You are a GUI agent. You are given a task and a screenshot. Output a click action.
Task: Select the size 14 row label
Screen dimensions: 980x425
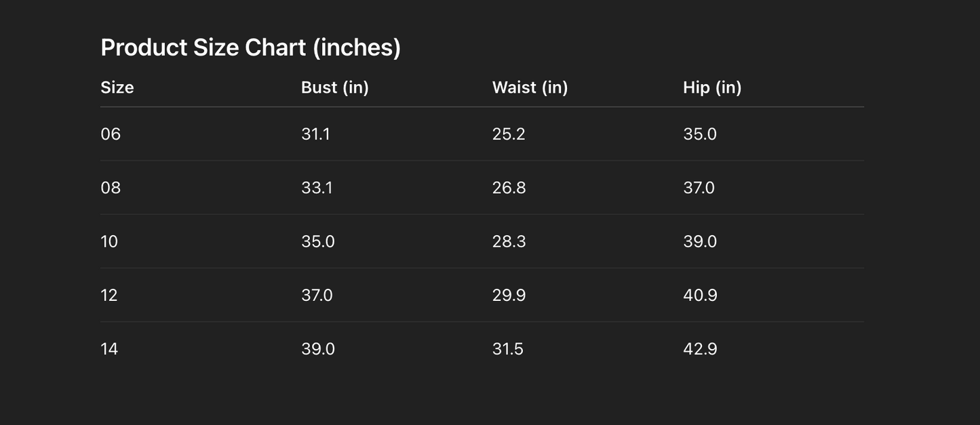coord(109,348)
